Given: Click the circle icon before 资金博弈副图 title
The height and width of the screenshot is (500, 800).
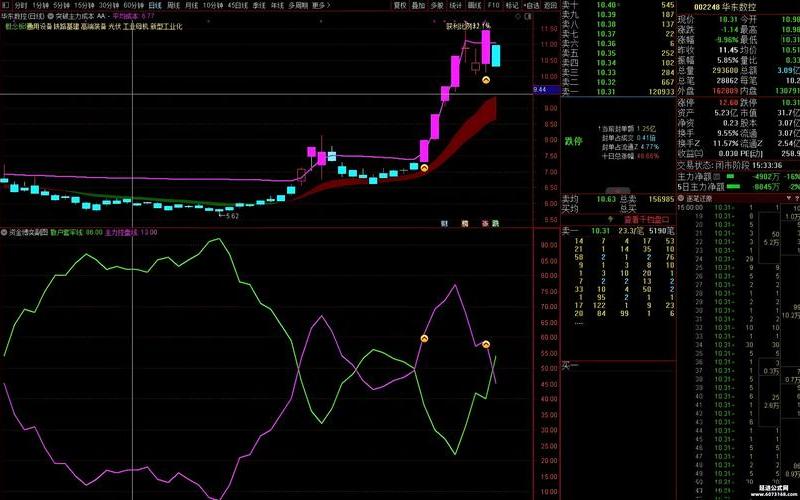Looking at the screenshot, I should 6,232.
